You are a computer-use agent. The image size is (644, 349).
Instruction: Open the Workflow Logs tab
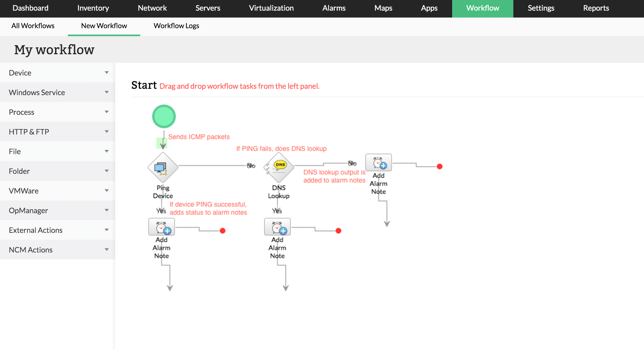[x=176, y=26]
